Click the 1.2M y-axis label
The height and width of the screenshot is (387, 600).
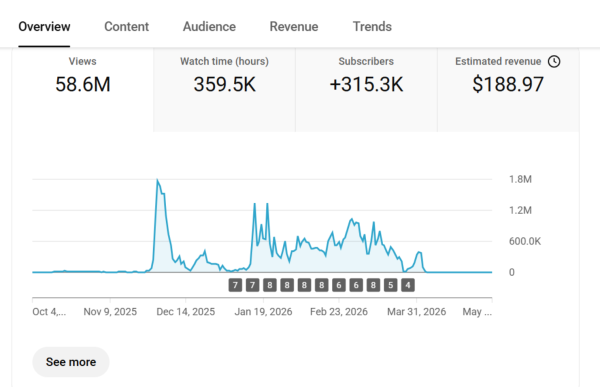coord(520,210)
